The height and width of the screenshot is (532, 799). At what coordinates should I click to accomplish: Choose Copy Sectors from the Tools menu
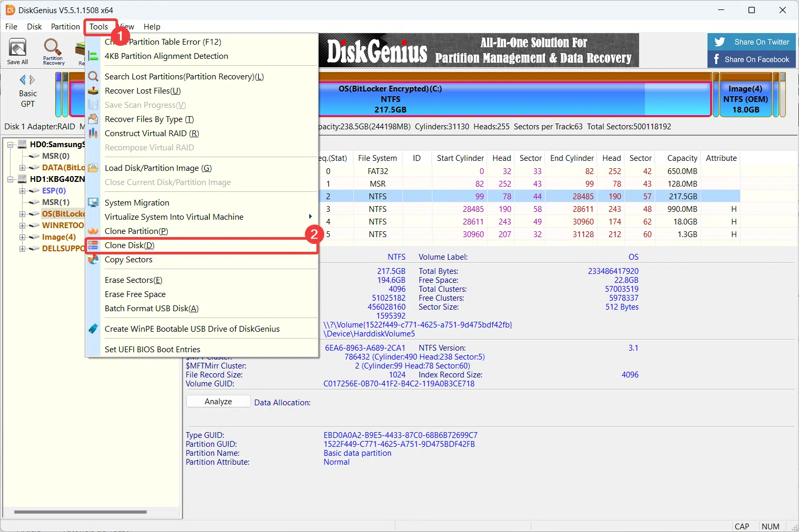(x=128, y=260)
